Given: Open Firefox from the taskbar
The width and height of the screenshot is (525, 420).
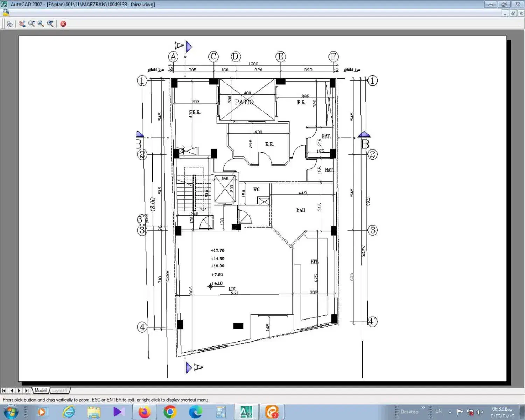Looking at the screenshot, I should pyautogui.click(x=144, y=412).
